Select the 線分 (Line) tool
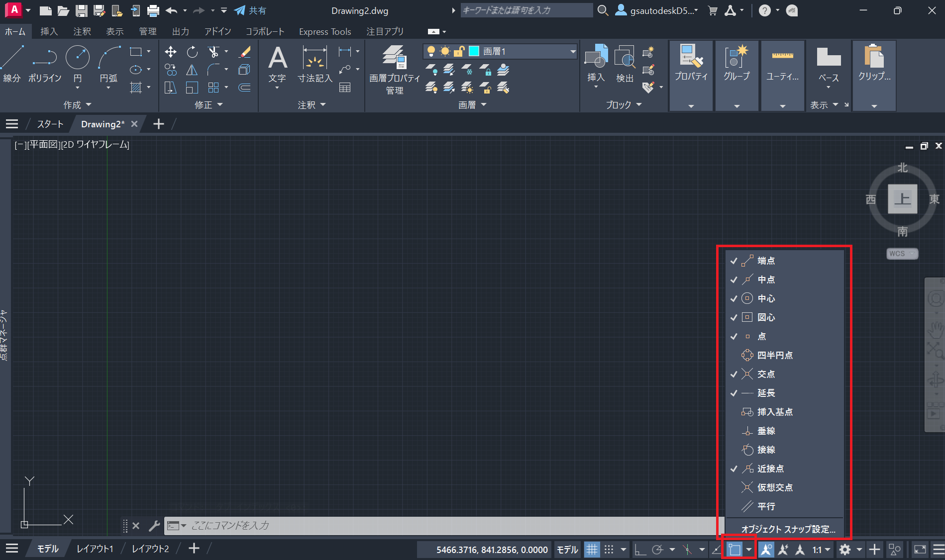Viewport: 945px width, 560px height. [x=12, y=64]
